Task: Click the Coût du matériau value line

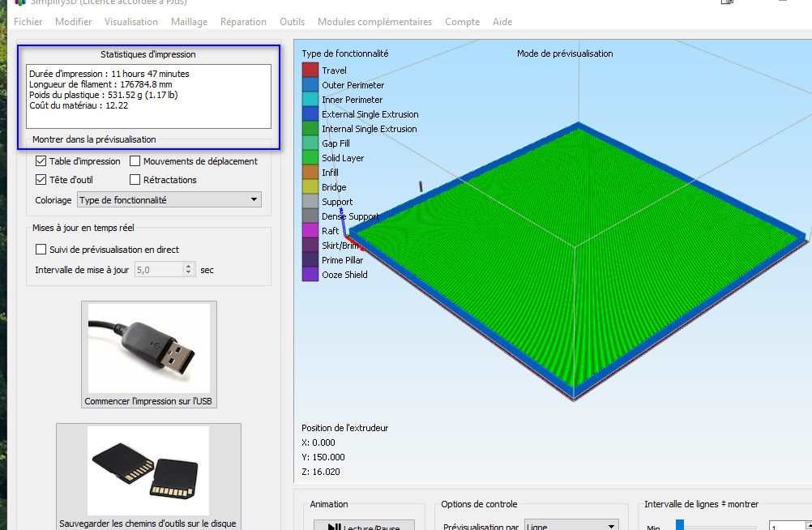Action: point(78,105)
